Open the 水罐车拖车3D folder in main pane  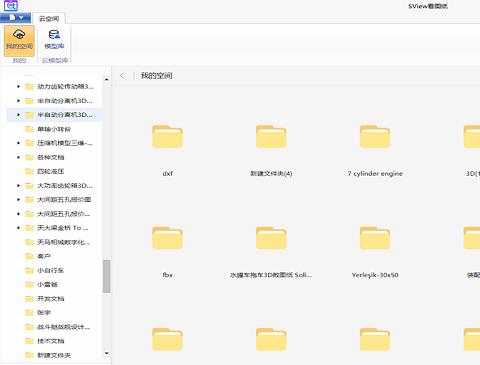pos(271,238)
